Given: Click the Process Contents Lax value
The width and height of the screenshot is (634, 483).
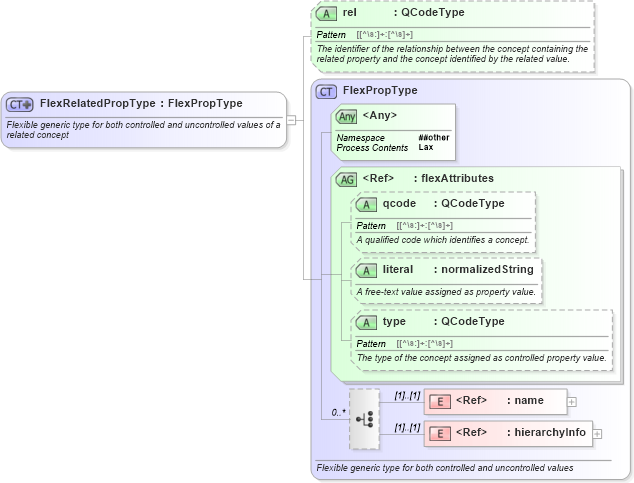Looking at the screenshot, I should 426,148.
